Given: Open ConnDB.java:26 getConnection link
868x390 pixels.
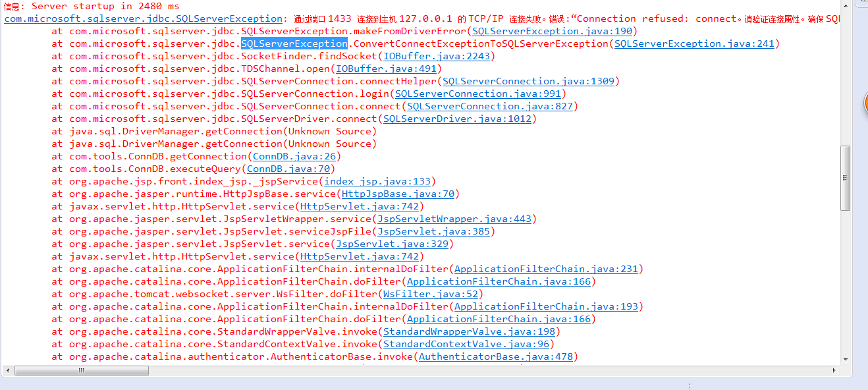Looking at the screenshot, I should coord(294,156).
